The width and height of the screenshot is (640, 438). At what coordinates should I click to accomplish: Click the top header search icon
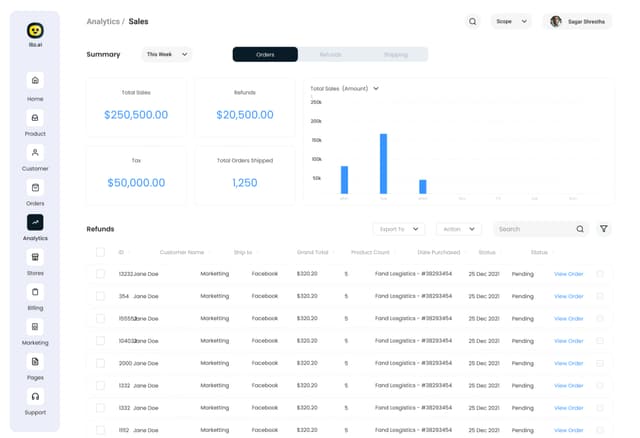click(x=473, y=21)
